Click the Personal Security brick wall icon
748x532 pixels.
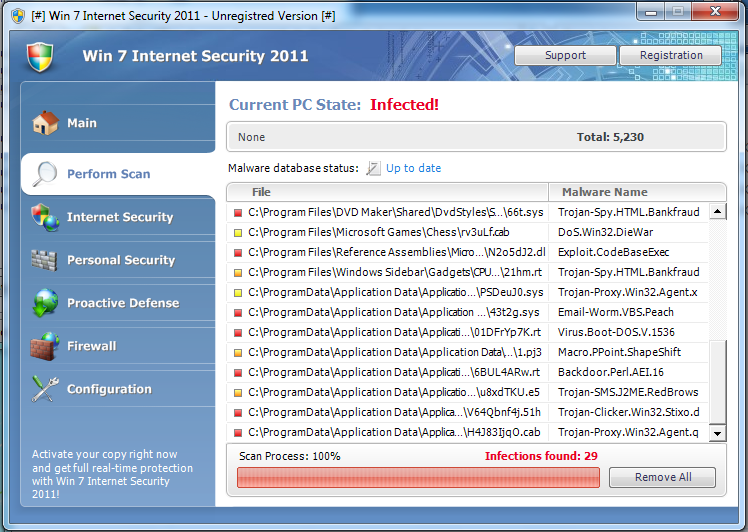pyautogui.click(x=45, y=260)
